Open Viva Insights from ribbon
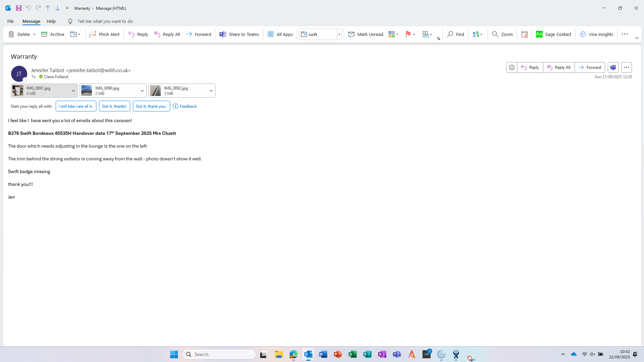This screenshot has height=362, width=644. pyautogui.click(x=596, y=34)
